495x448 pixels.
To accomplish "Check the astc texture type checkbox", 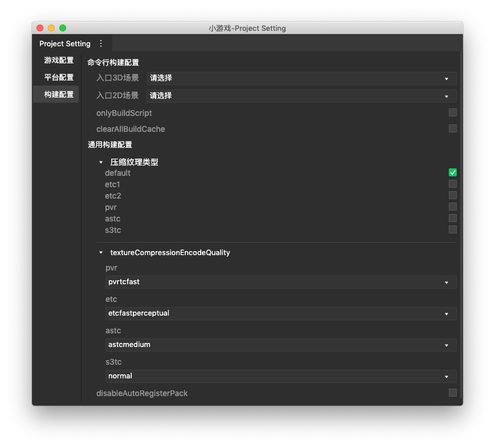I will pos(452,217).
